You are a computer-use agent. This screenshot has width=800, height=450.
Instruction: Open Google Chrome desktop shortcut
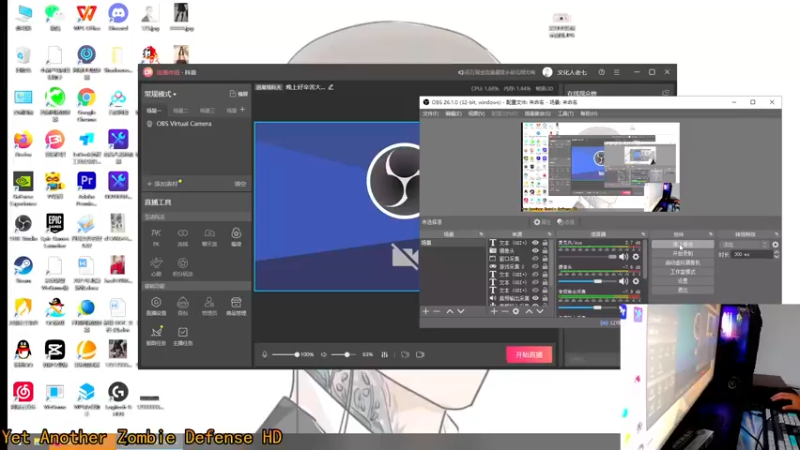point(86,105)
